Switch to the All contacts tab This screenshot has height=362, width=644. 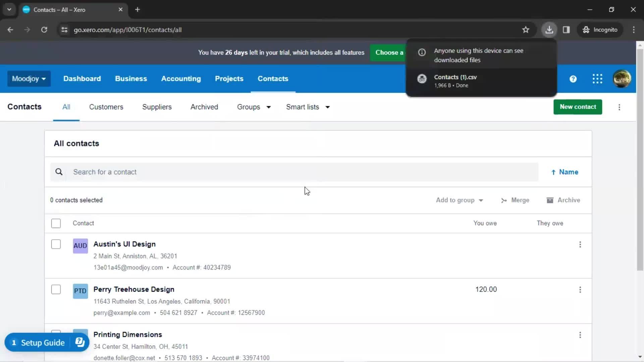[66, 107]
